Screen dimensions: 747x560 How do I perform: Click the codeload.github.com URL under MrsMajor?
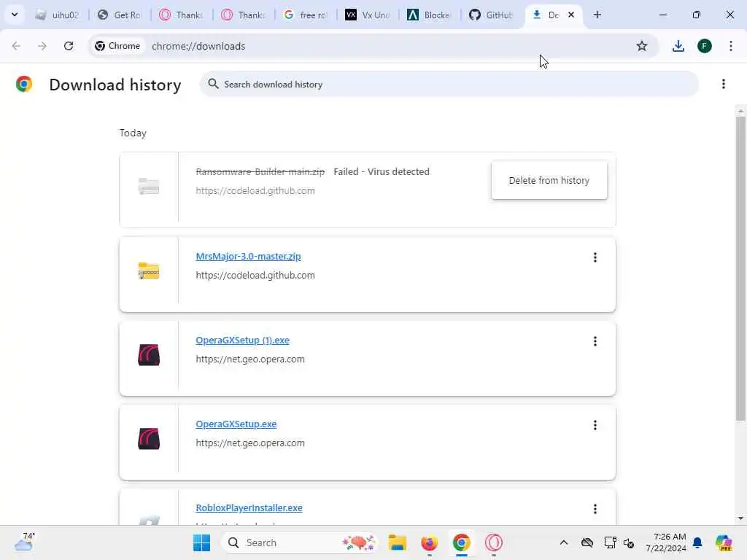point(255,275)
